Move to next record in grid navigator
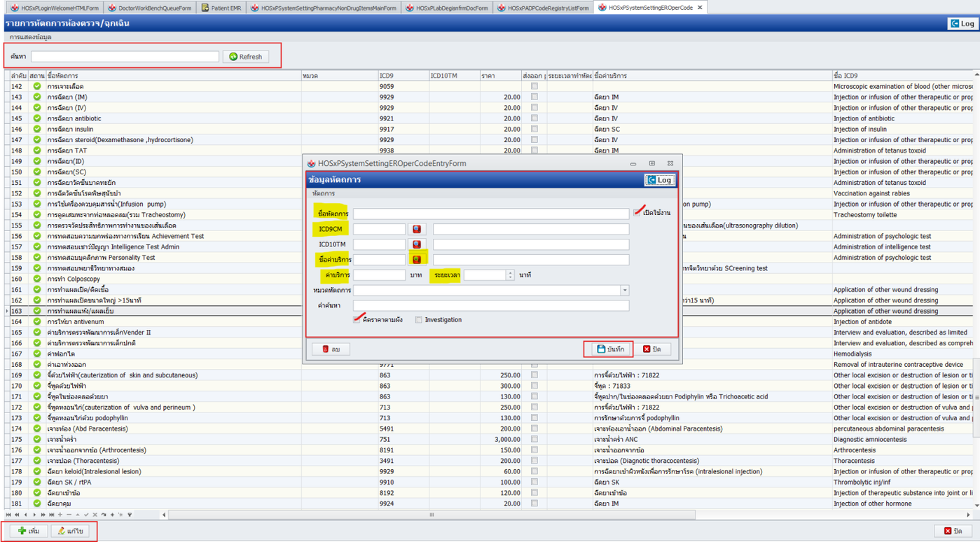The width and height of the screenshot is (980, 542). (x=34, y=515)
